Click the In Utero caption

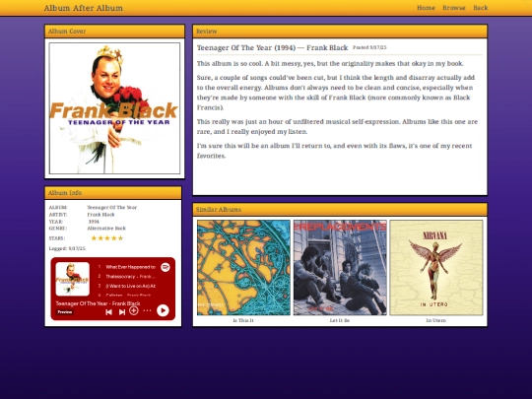[x=436, y=320]
